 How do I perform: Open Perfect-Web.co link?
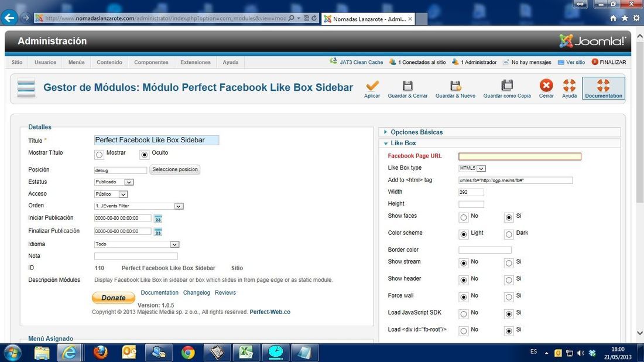[270, 312]
